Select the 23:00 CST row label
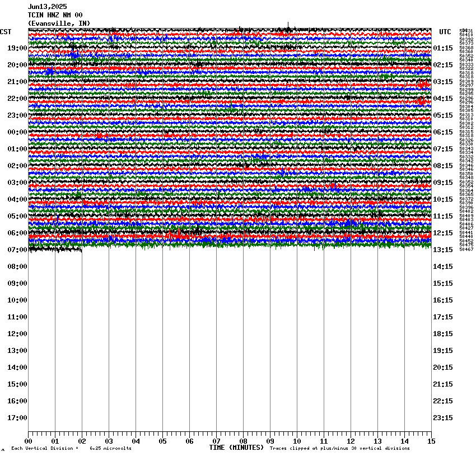The image size is (476, 456). [x=17, y=115]
